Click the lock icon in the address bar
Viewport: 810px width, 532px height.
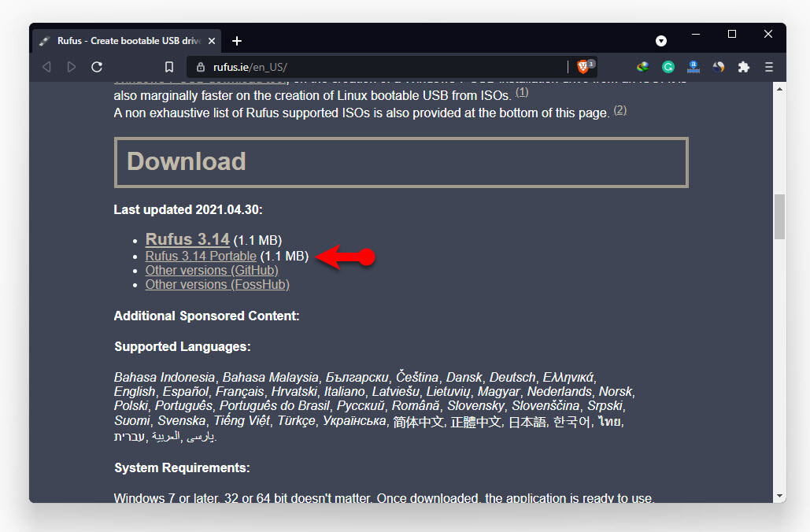201,67
